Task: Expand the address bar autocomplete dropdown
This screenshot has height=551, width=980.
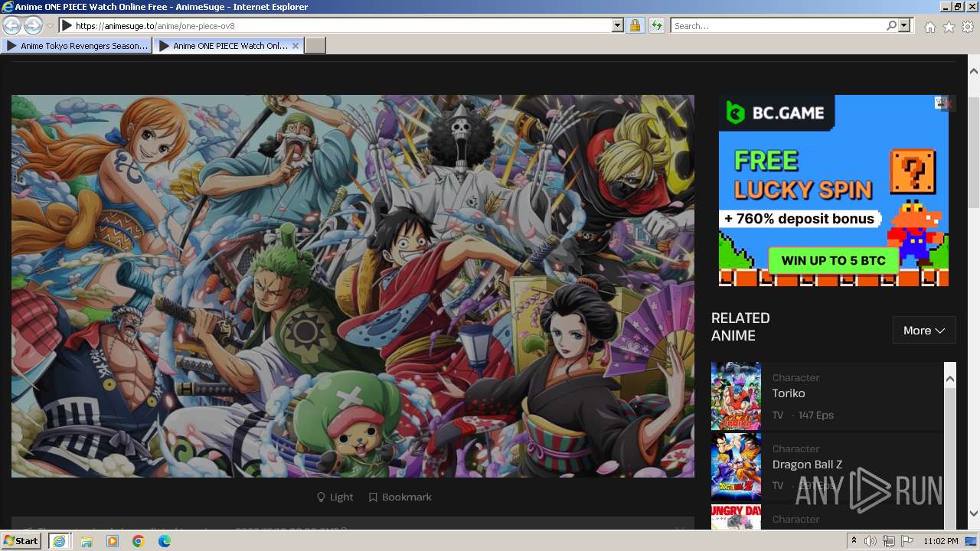Action: coord(617,26)
